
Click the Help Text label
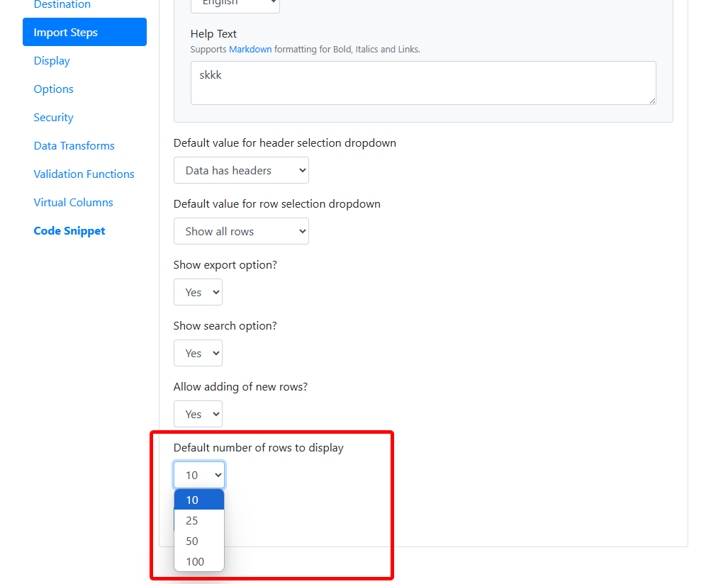(213, 34)
